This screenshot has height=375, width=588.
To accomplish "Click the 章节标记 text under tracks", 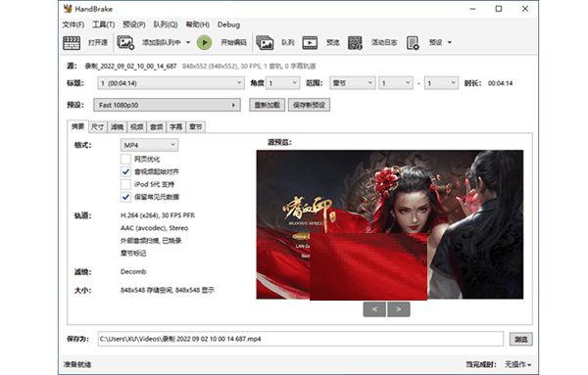I will point(133,253).
